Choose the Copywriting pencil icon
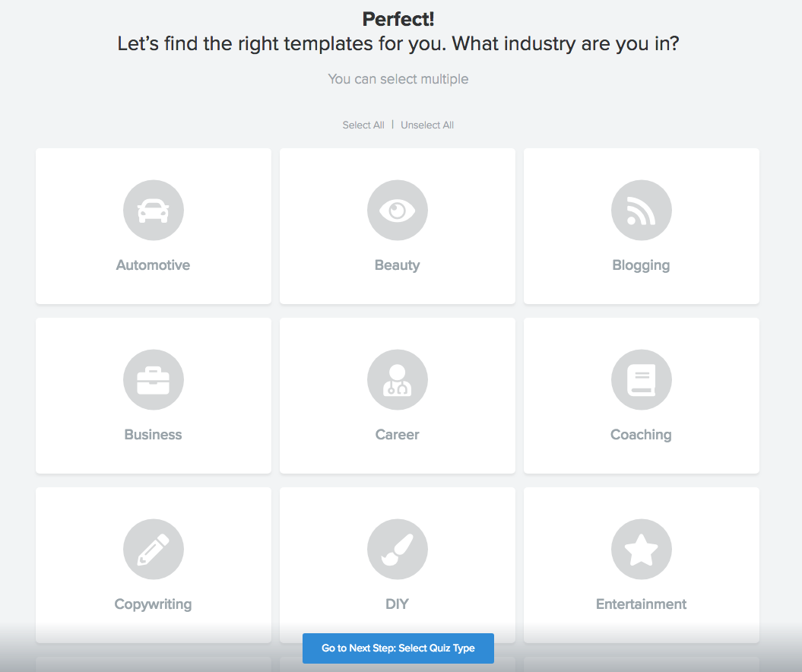 154,550
